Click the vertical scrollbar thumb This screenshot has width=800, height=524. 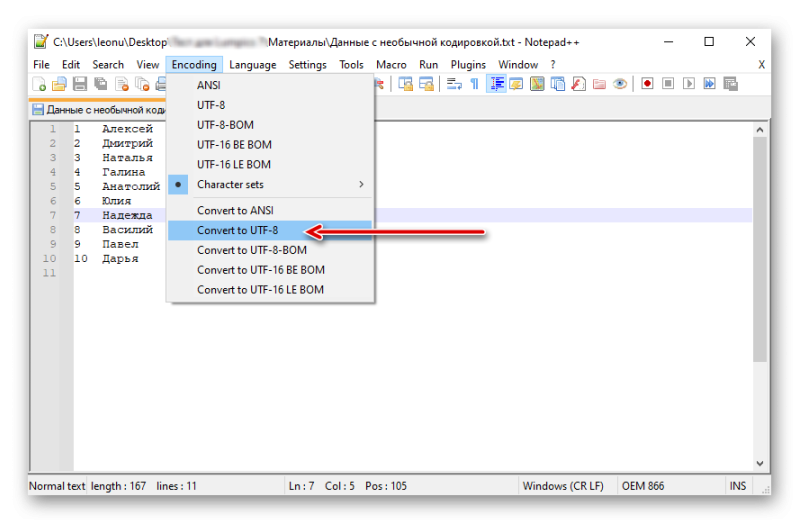click(760, 249)
